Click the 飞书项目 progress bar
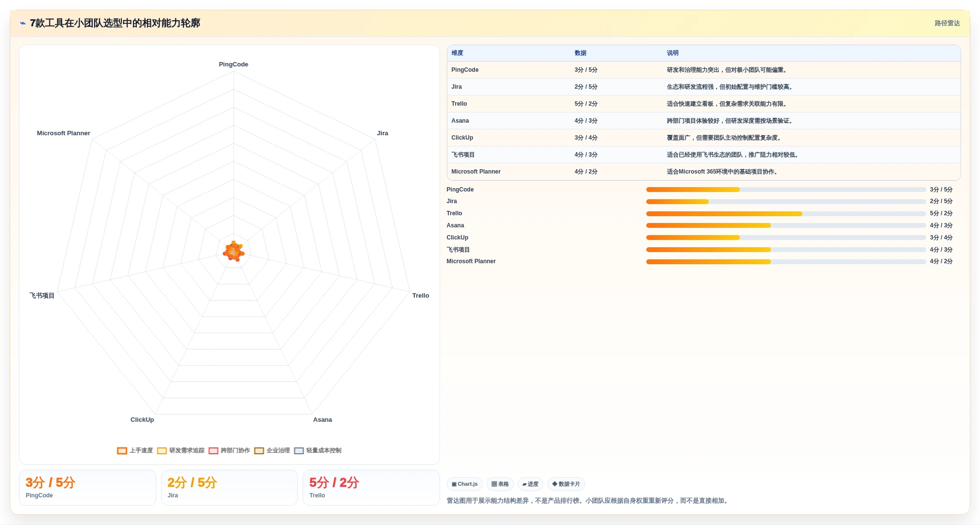The image size is (980, 525). 786,250
